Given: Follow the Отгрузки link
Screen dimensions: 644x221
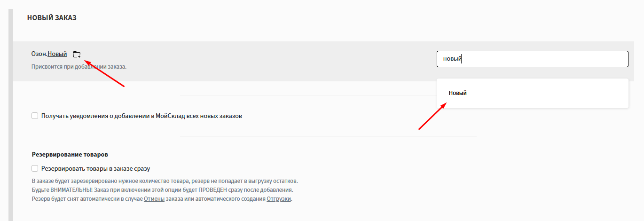Looking at the screenshot, I should click(279, 199).
